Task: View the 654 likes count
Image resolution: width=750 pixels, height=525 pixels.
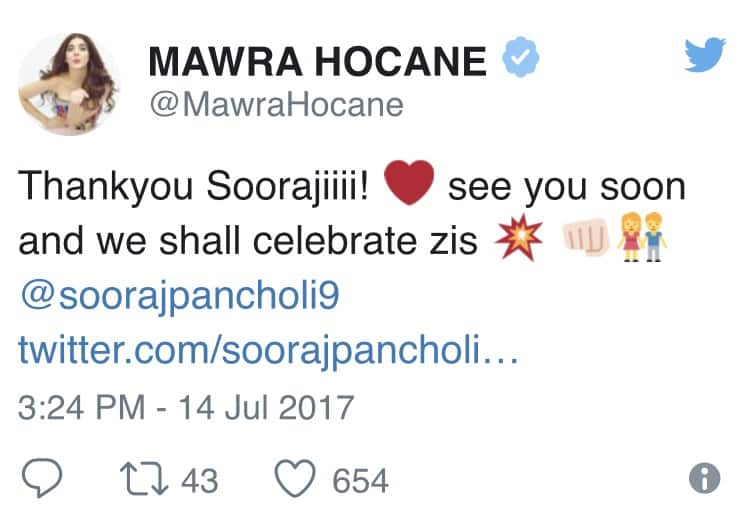Action: click(360, 481)
